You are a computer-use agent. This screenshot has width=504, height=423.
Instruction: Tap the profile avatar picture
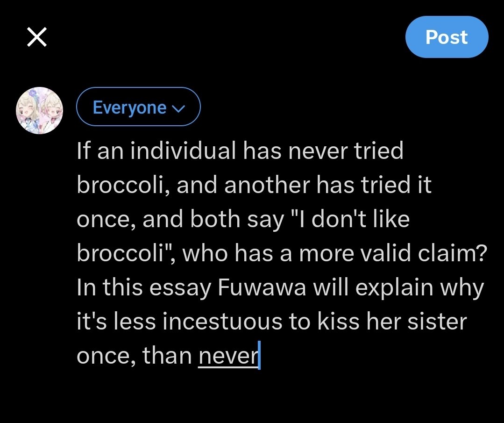pos(39,110)
